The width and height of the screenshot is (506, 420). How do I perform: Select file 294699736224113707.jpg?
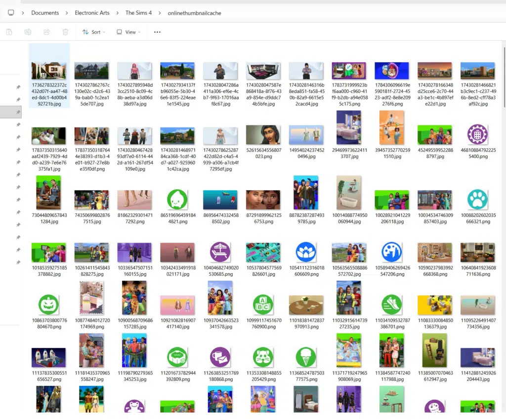tap(349, 135)
